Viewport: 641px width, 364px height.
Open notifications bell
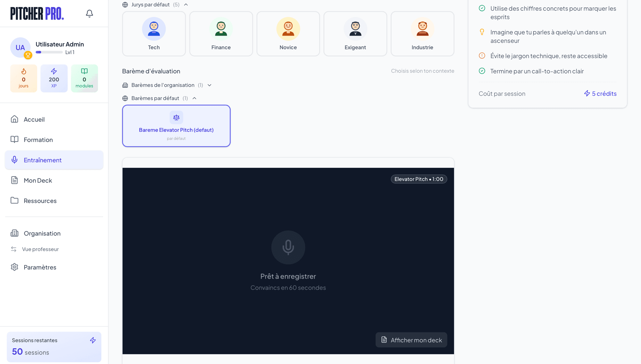[x=89, y=13]
